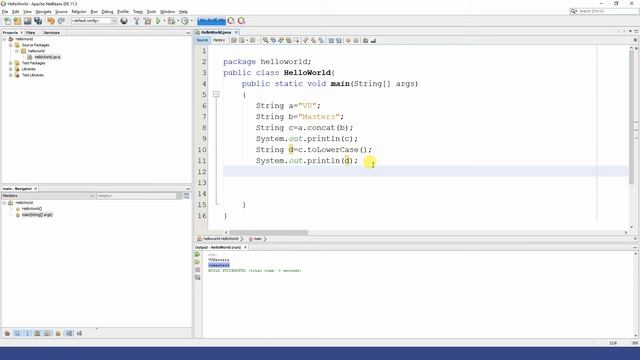Switch to the Files tab
The image size is (640, 360).
click(31, 33)
